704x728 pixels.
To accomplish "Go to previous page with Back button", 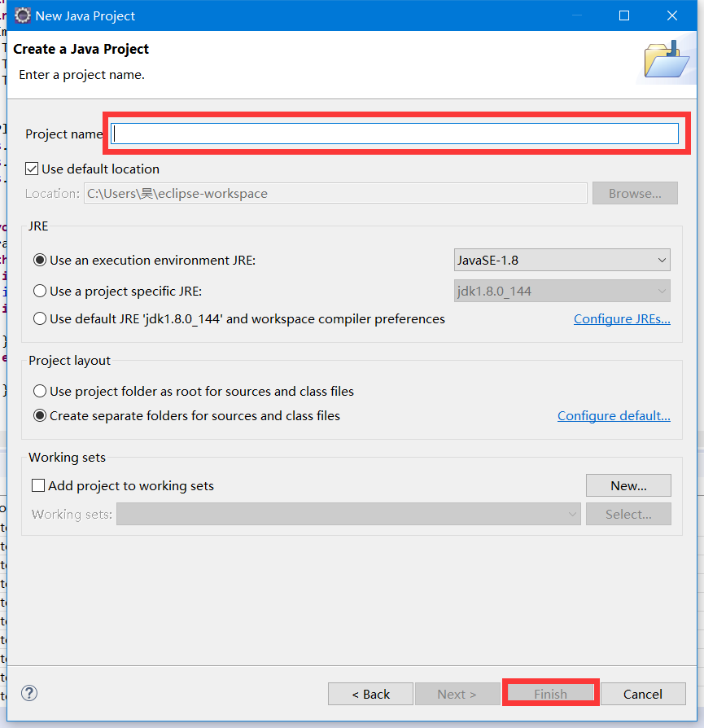I will 370,694.
